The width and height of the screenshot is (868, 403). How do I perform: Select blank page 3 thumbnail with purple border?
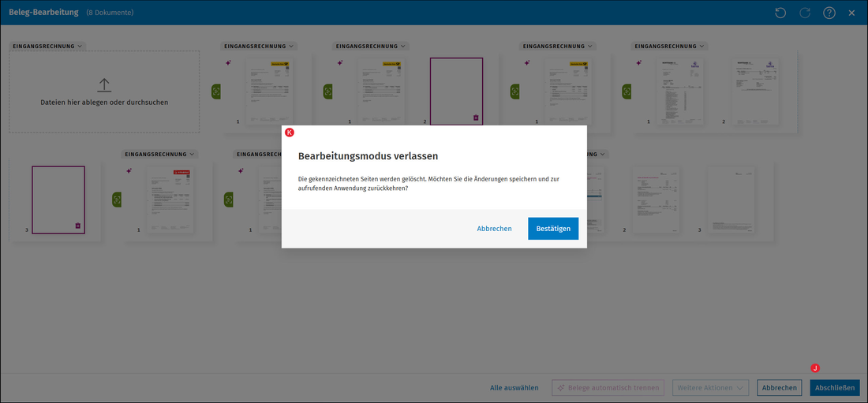(58, 200)
